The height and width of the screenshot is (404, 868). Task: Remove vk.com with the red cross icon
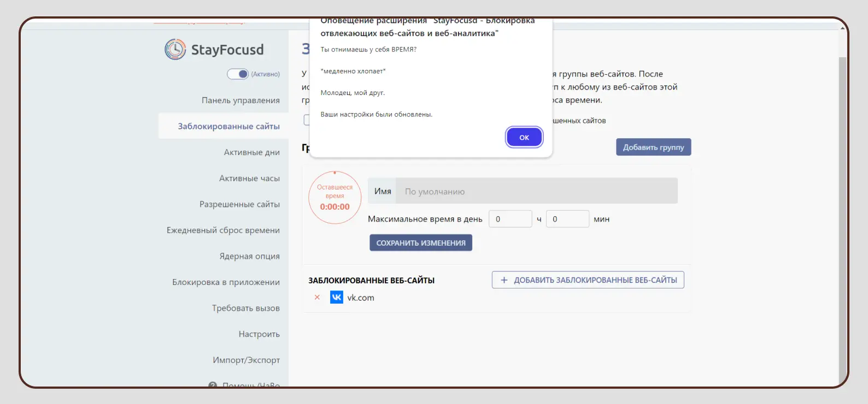317,298
